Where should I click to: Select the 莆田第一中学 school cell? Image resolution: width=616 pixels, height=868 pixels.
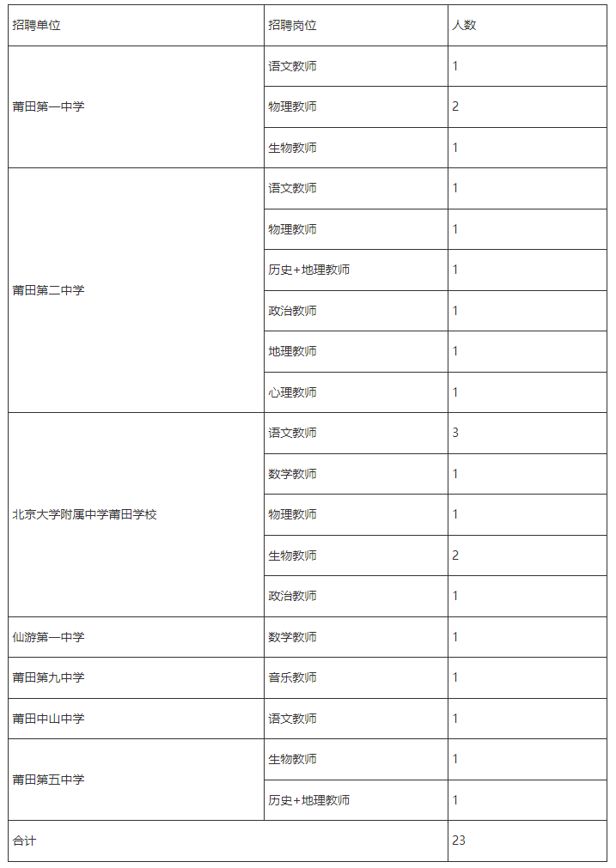(49, 107)
